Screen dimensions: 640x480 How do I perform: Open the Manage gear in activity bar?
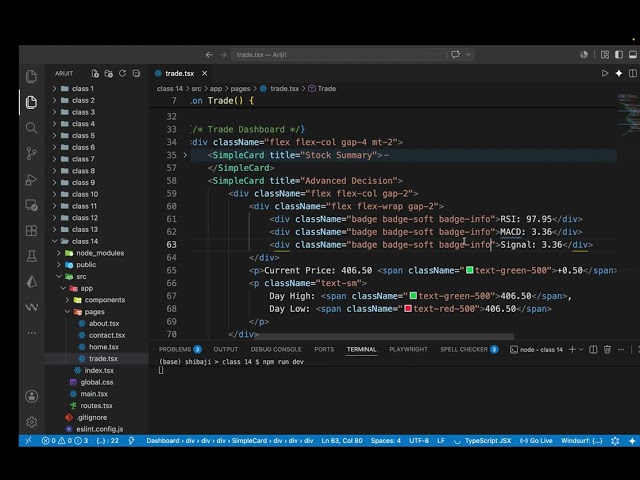31,421
